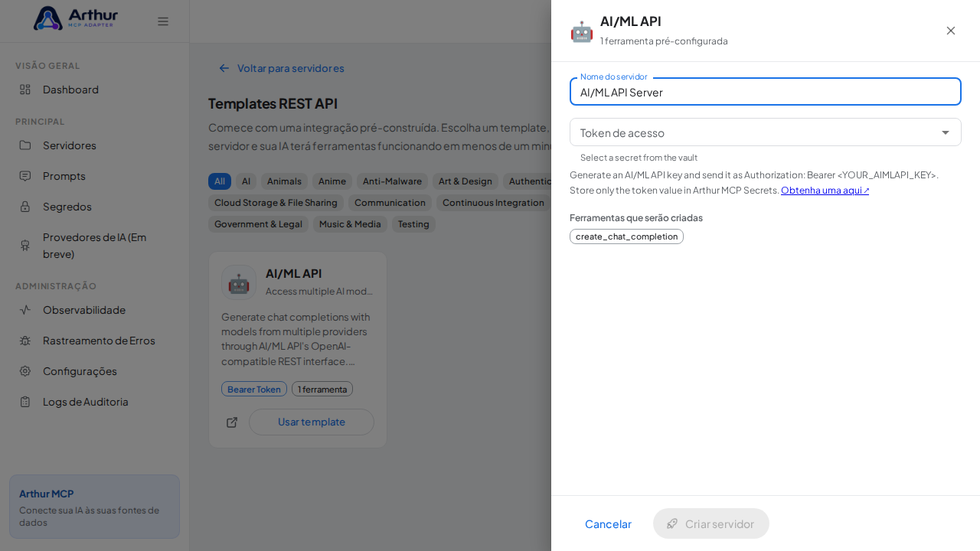The image size is (980, 551).
Task: Close the AI/ML API drawer with the X
Action: [951, 31]
